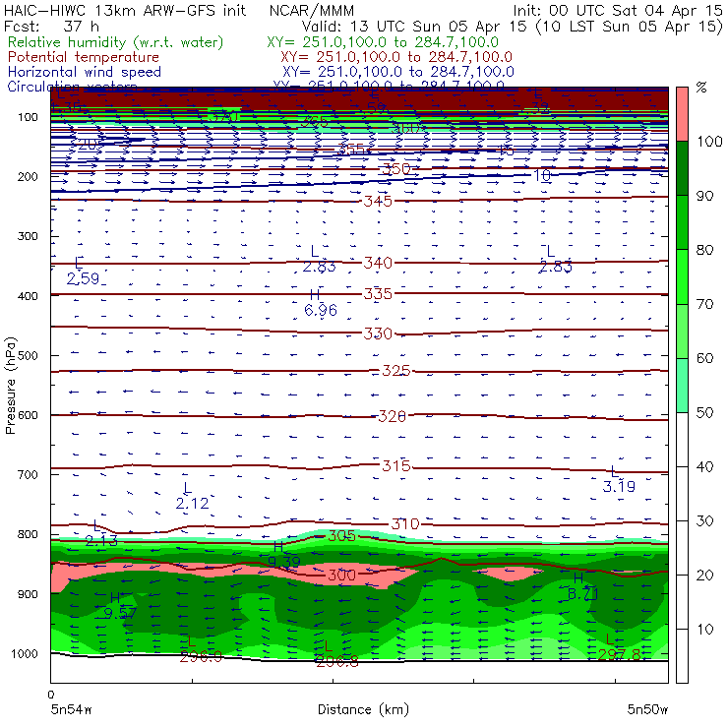Select the "5n54w" start location label

[72, 709]
